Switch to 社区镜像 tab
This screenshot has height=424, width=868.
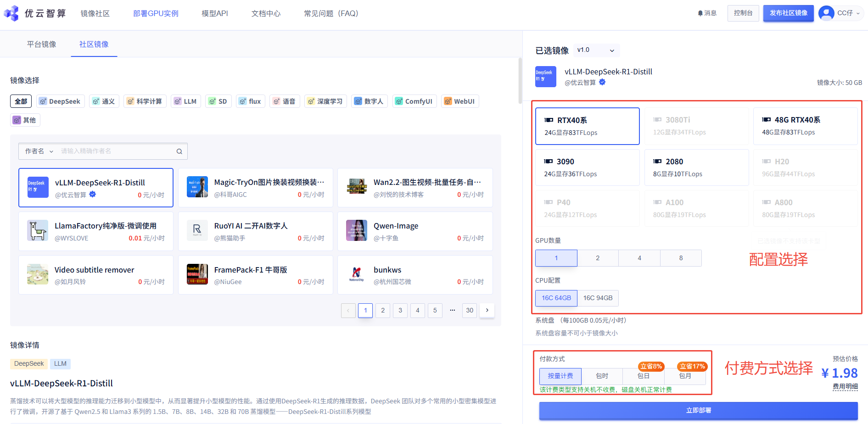pos(94,45)
